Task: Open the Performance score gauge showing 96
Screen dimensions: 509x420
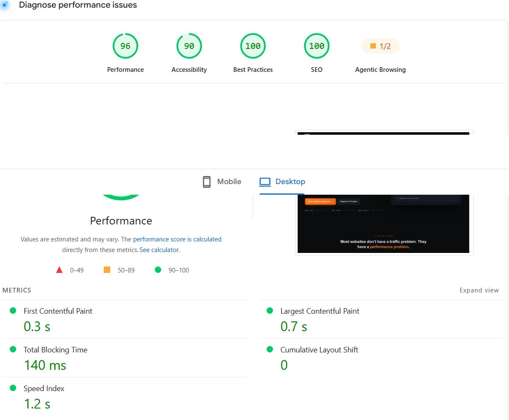Action: (125, 46)
